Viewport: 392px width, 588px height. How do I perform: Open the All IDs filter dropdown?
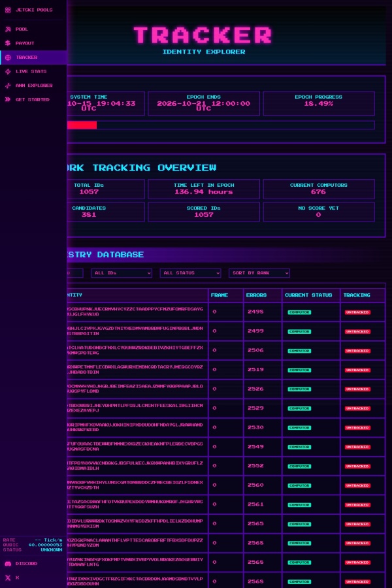[121, 273]
